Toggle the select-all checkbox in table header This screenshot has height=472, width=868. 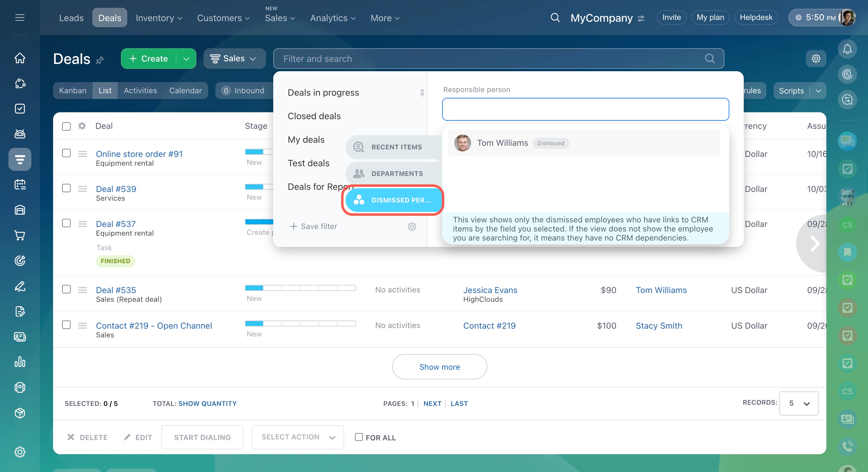[x=66, y=126]
